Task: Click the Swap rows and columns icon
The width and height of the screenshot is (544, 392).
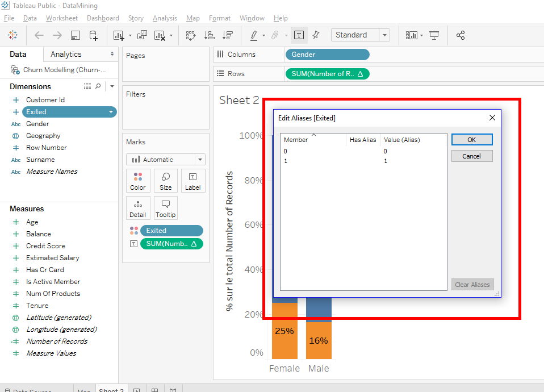Action: click(191, 35)
